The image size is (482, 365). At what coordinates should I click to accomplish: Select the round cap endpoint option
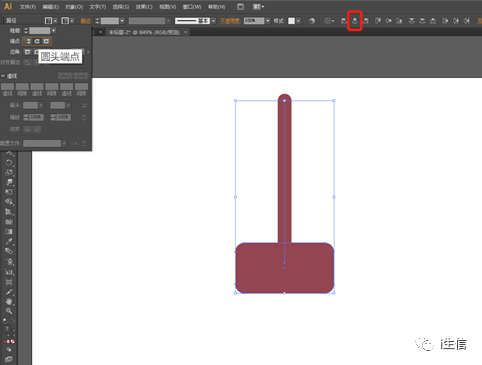click(x=37, y=41)
